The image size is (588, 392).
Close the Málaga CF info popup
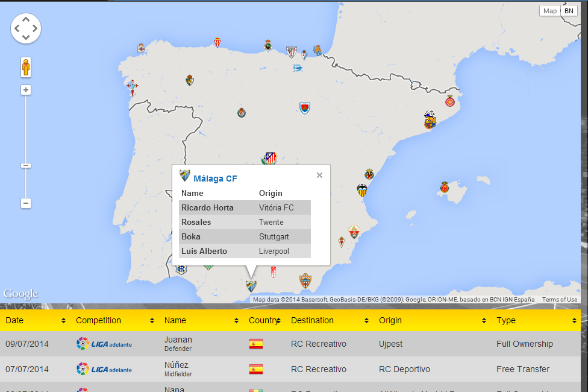pos(319,175)
